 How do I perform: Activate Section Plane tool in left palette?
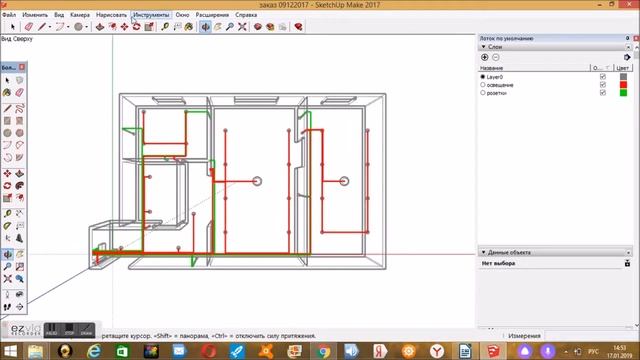click(x=20, y=307)
